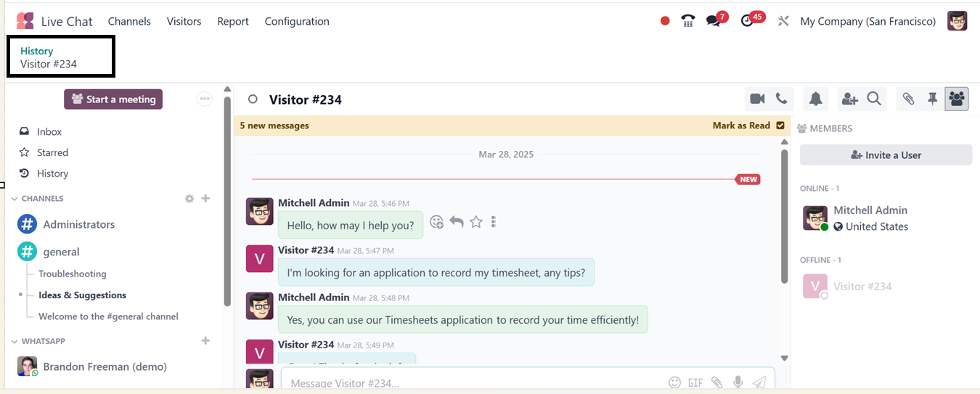Click the phone call icon in chat header

pos(781,99)
